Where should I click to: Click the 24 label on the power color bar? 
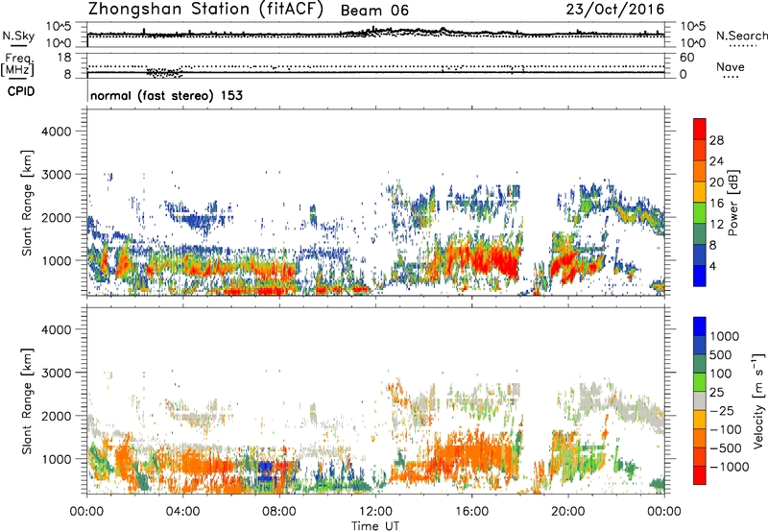(716, 161)
